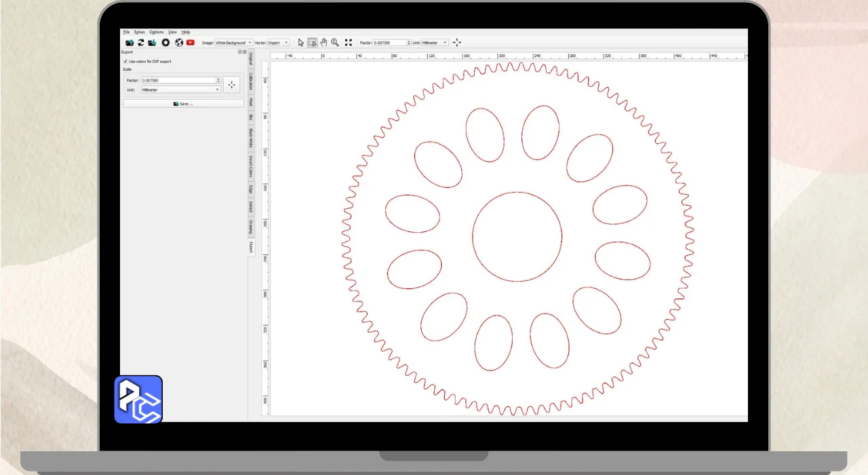Expand the Vector dropdown in toolbar

pos(278,43)
